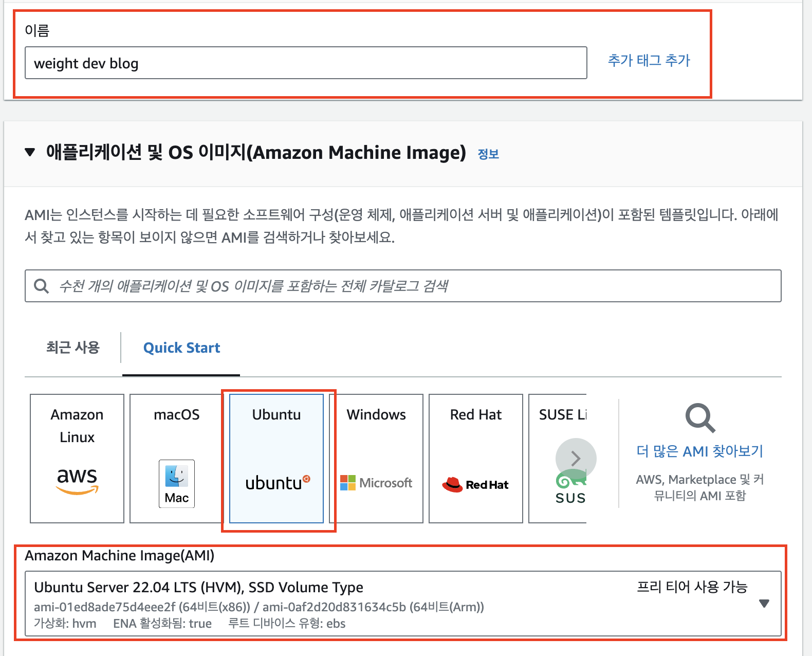Click the large magnifier icon for browsing AMIs
Screen dimensions: 812x656
click(700, 418)
